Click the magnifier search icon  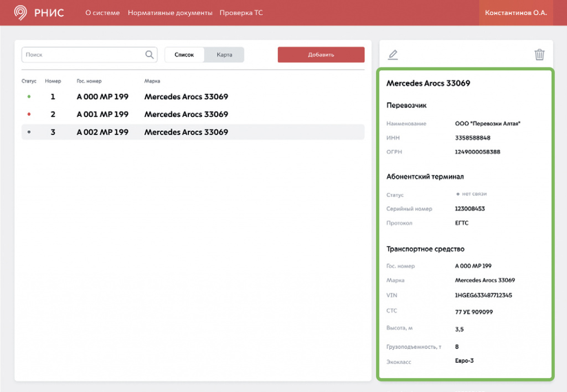pos(149,54)
